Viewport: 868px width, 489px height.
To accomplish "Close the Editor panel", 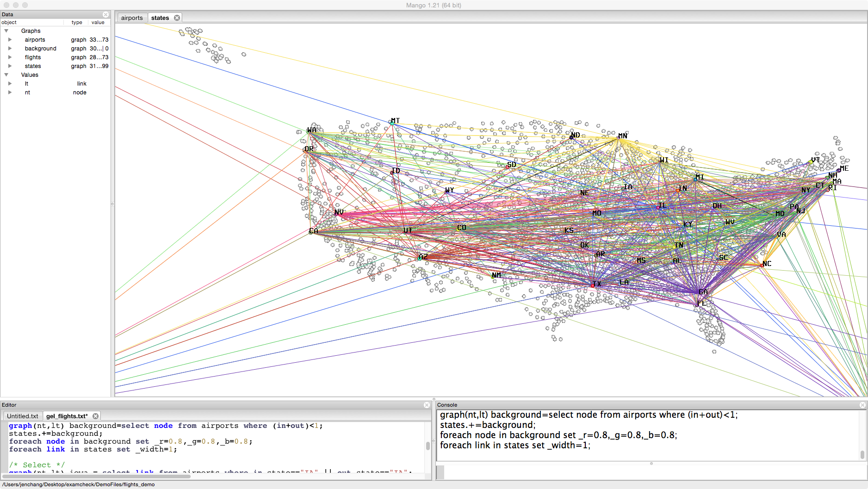I will 427,405.
